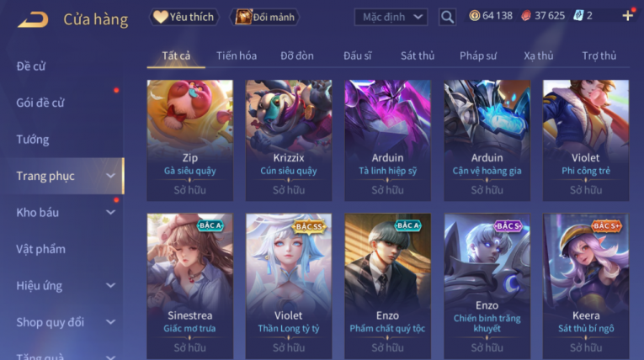The height and width of the screenshot is (360, 644).
Task: Expand the Kho báu sidebar section
Action: tap(110, 212)
